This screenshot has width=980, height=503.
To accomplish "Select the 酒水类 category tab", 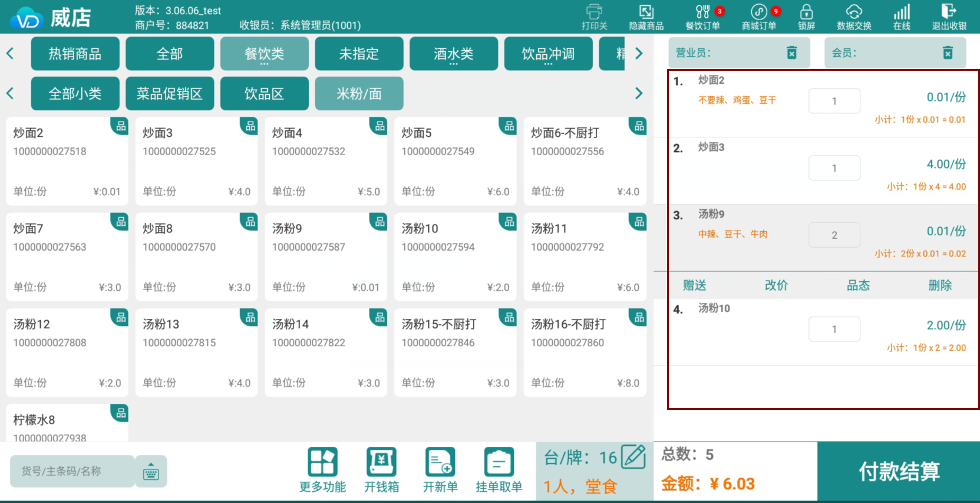I will [x=453, y=54].
